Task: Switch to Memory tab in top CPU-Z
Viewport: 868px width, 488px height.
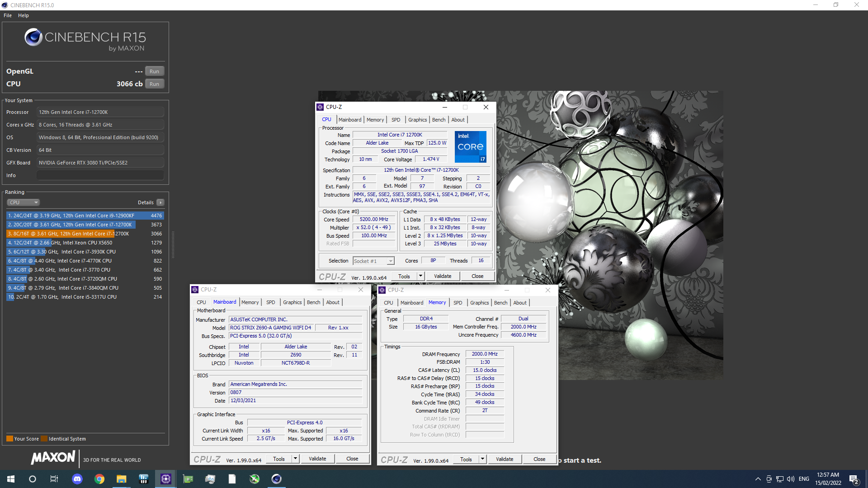Action: 375,120
